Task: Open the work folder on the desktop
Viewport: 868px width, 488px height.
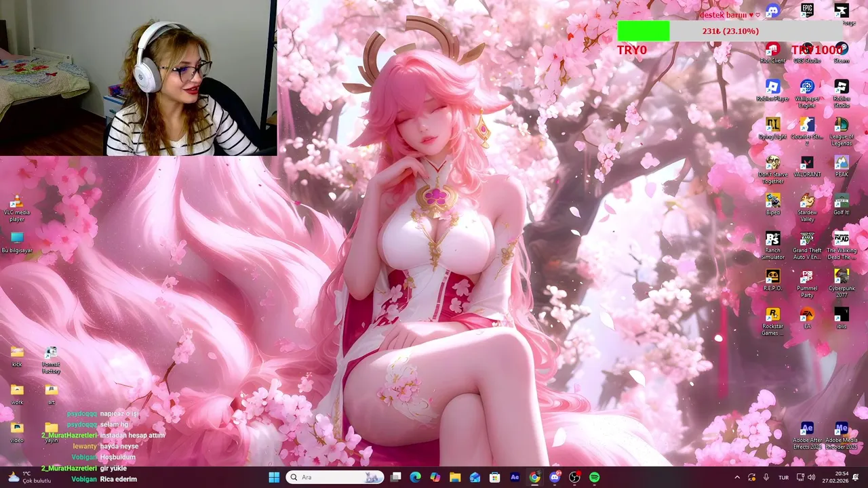Action: pos(17,394)
